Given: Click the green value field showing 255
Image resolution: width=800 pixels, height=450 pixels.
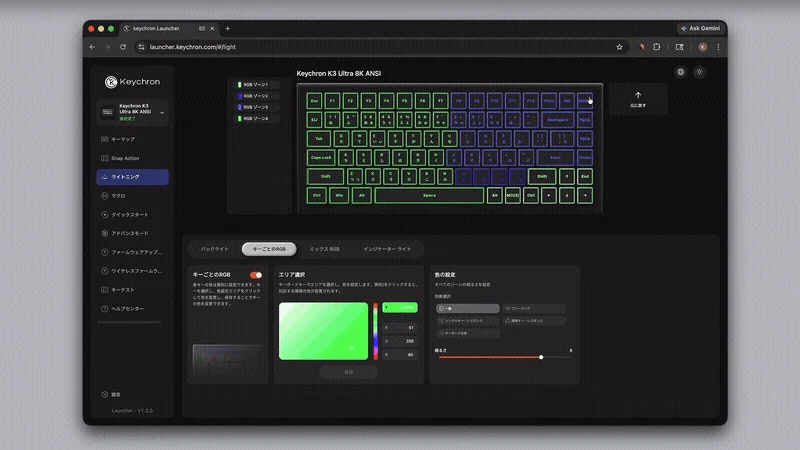Looking at the screenshot, I should click(x=400, y=341).
